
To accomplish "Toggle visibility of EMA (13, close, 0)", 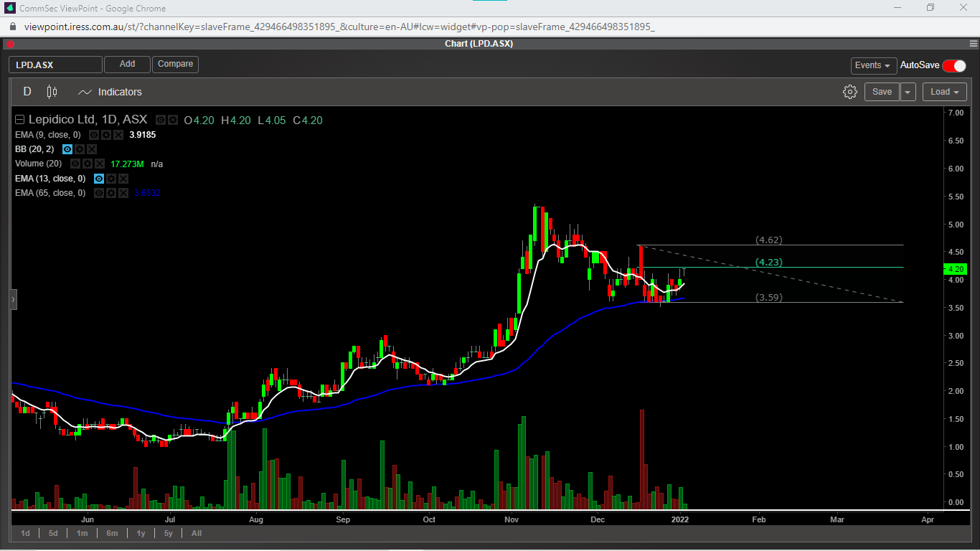I will click(x=99, y=178).
